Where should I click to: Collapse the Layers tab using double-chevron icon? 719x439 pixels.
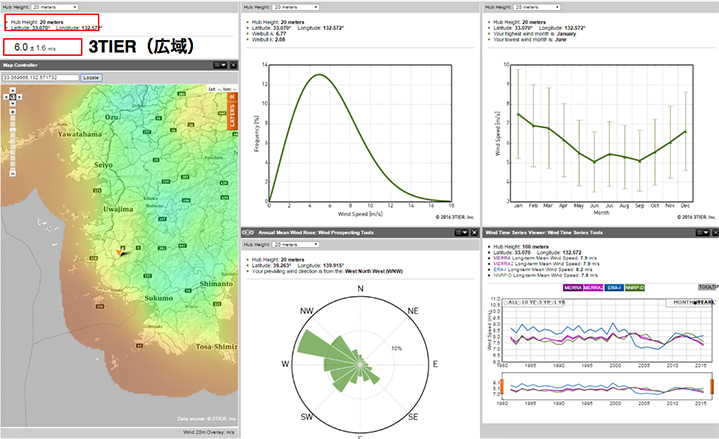232,96
